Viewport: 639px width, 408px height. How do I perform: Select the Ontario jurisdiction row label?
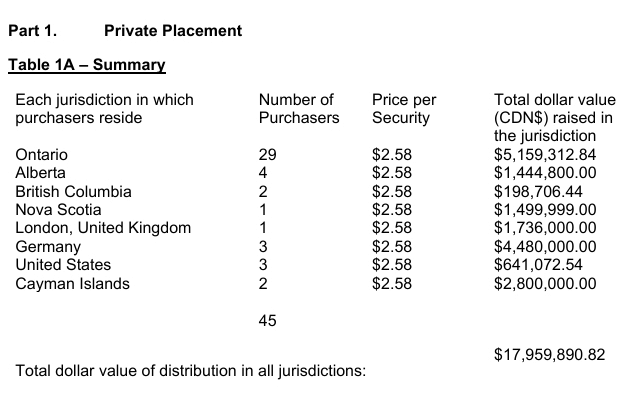42,155
